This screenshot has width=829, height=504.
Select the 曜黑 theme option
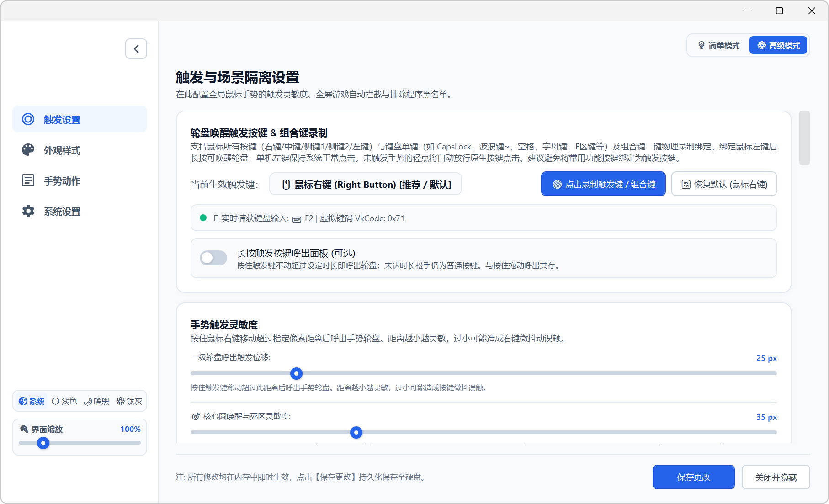(96, 401)
